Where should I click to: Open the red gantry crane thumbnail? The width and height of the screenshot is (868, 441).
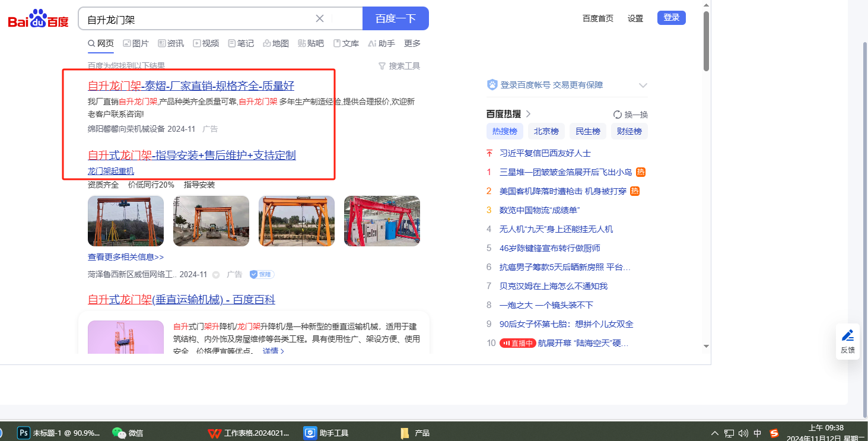(x=382, y=221)
